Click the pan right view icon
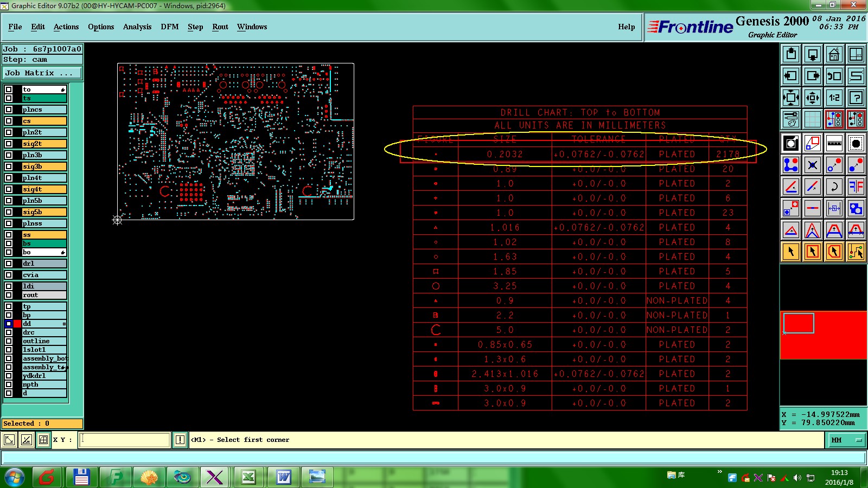 pos(813,76)
